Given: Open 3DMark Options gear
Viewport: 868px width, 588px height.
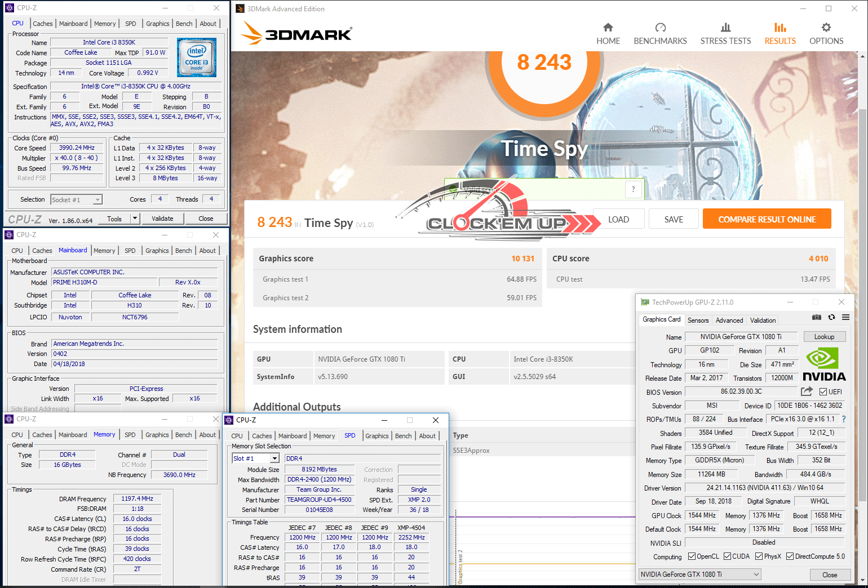Looking at the screenshot, I should click(x=826, y=34).
